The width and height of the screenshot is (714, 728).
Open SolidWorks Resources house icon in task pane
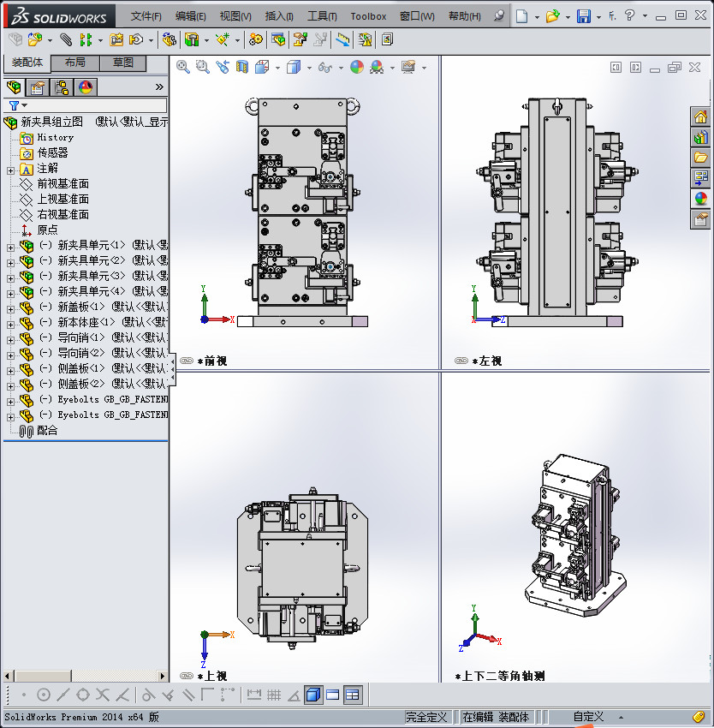pyautogui.click(x=700, y=117)
